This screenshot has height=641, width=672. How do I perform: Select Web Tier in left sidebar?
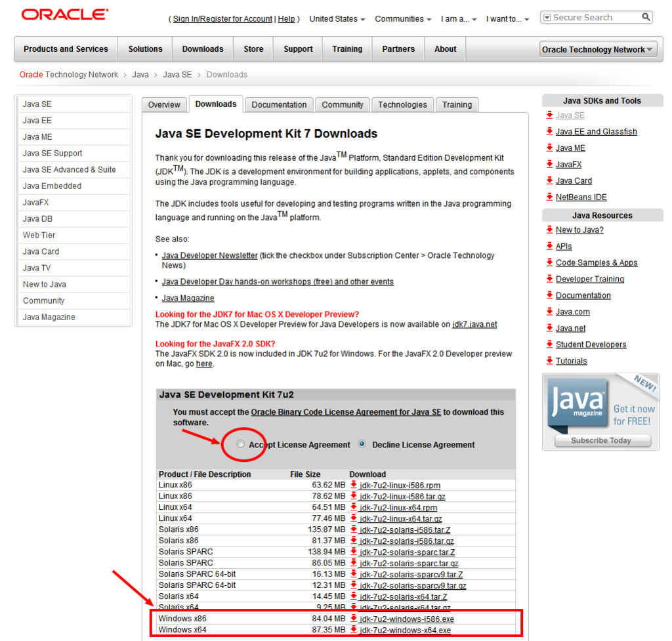(73, 236)
